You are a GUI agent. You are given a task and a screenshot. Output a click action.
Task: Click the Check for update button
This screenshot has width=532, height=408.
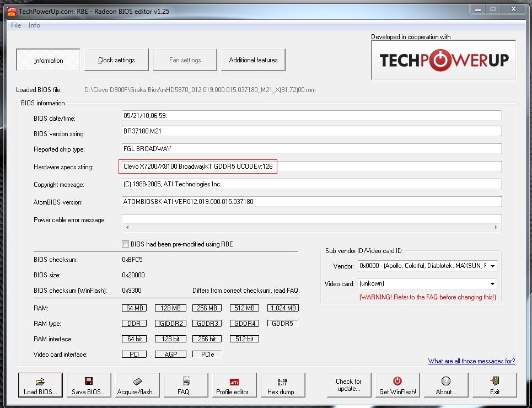pos(349,385)
